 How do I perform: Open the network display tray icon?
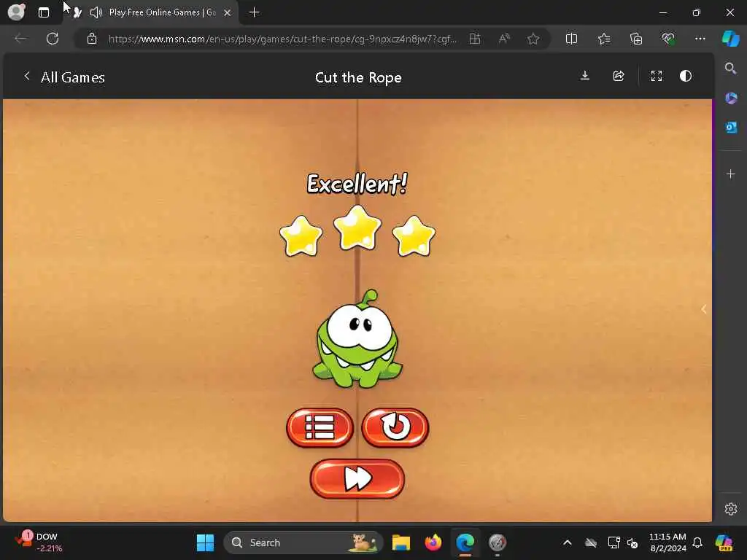(x=614, y=542)
